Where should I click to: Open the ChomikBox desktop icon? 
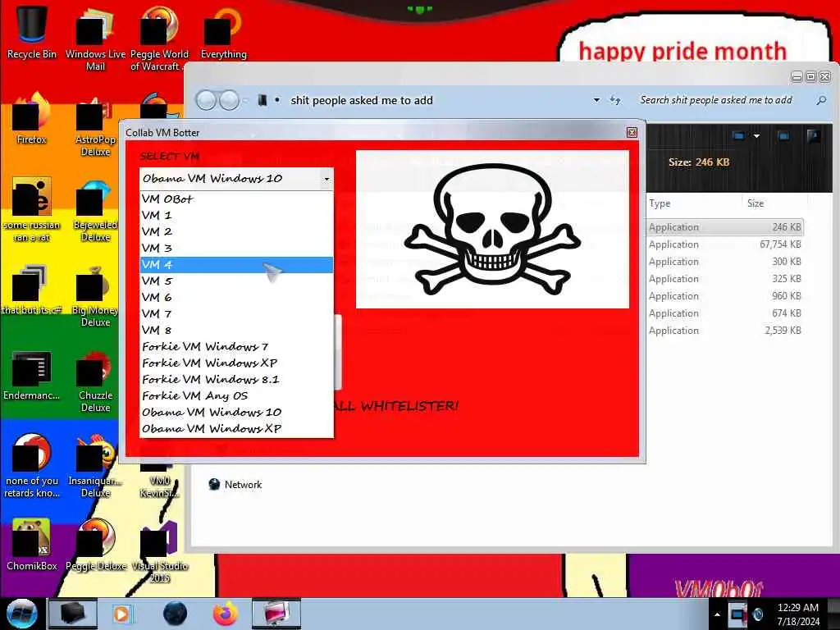click(x=32, y=545)
